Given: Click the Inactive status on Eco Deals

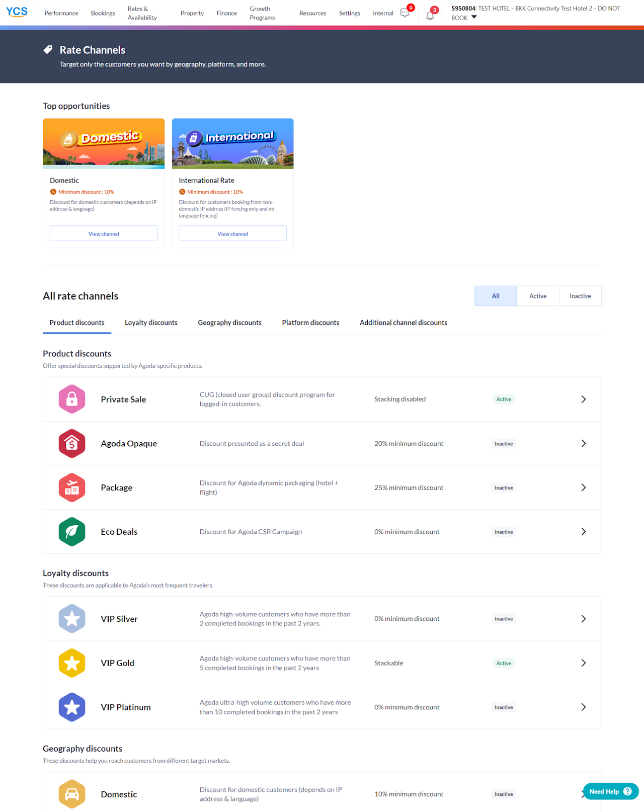Looking at the screenshot, I should tap(504, 532).
